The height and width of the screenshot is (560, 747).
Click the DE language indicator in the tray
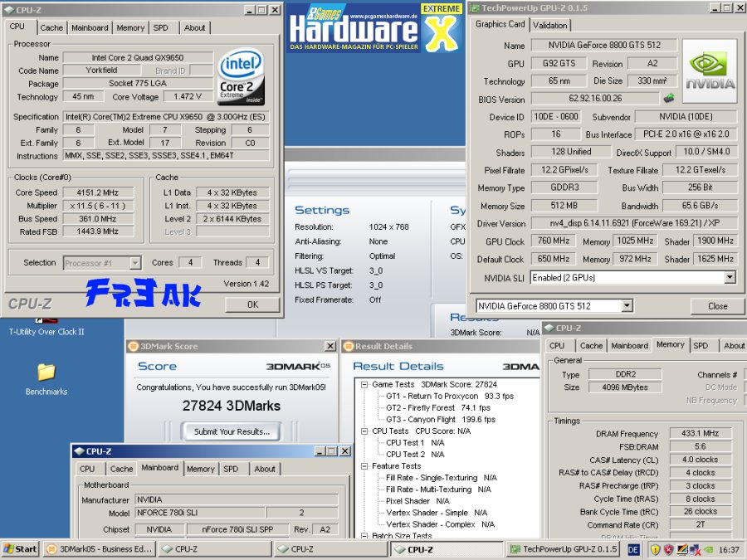(633, 549)
